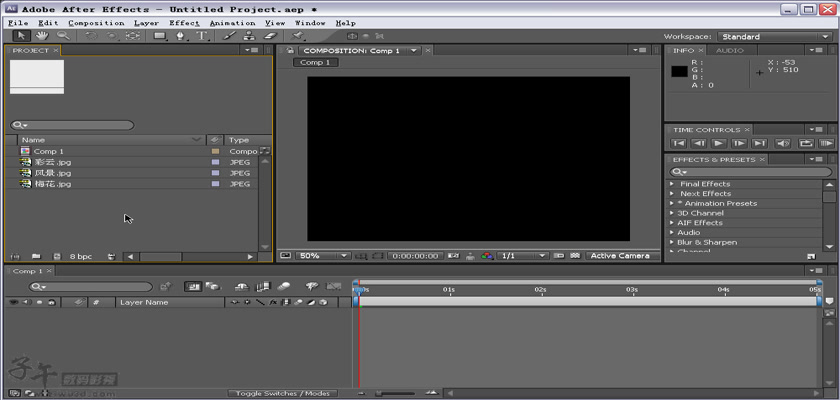Expand the Final Effects category
Image resolution: width=840 pixels, height=400 pixels.
click(x=672, y=184)
